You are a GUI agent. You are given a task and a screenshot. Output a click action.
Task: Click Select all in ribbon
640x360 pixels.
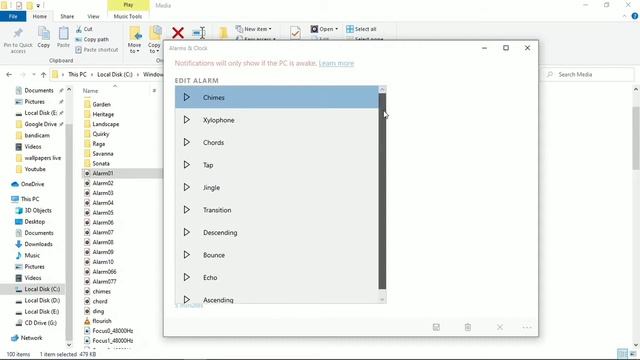pos(361,29)
